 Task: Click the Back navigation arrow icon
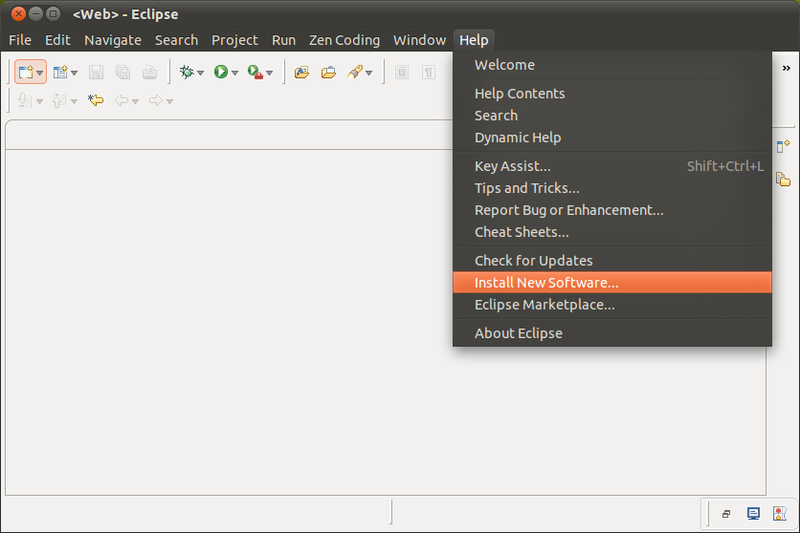(121, 100)
